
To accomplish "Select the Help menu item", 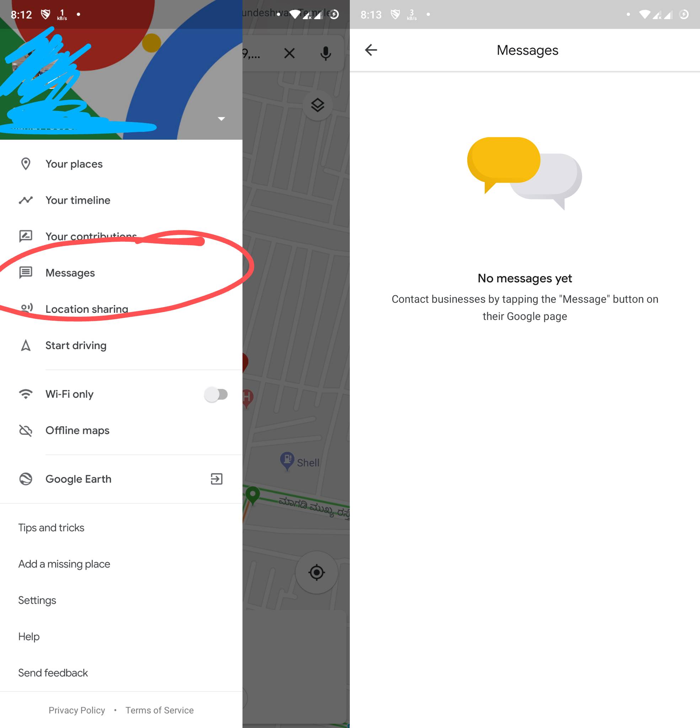I will [x=28, y=636].
